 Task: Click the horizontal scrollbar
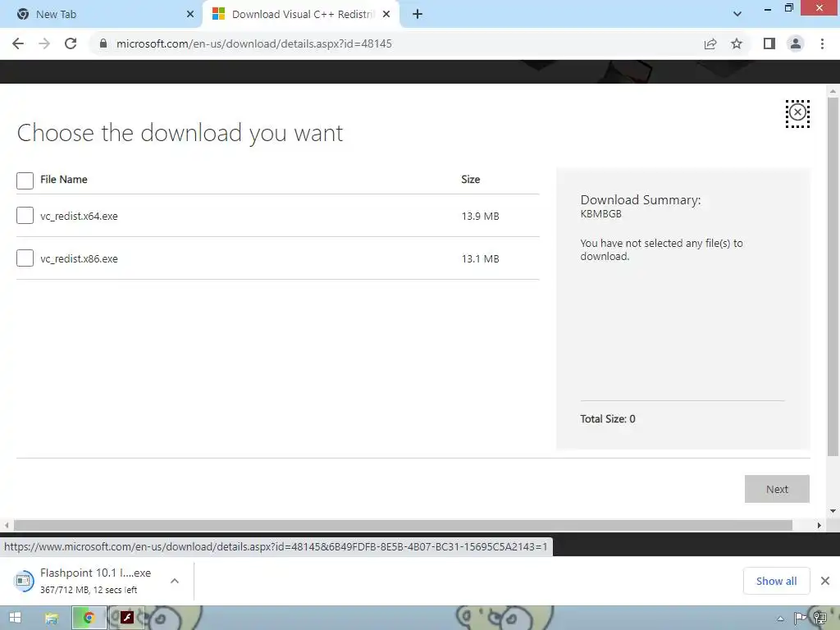pos(403,526)
